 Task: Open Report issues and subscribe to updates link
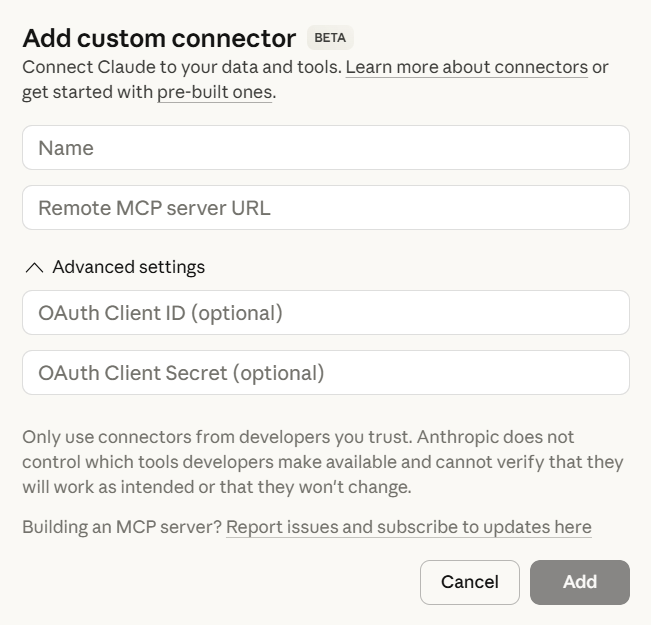click(408, 527)
